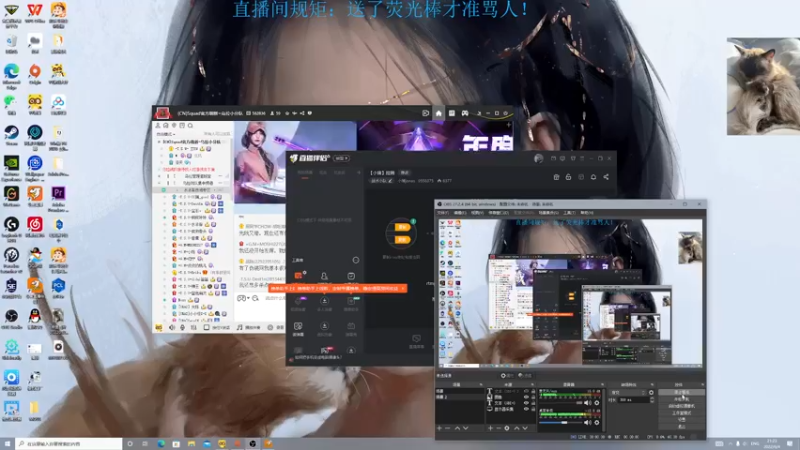Image resolution: width=800 pixels, height=450 pixels.
Task: Open the Edit menu in OBS
Action: 460,213
